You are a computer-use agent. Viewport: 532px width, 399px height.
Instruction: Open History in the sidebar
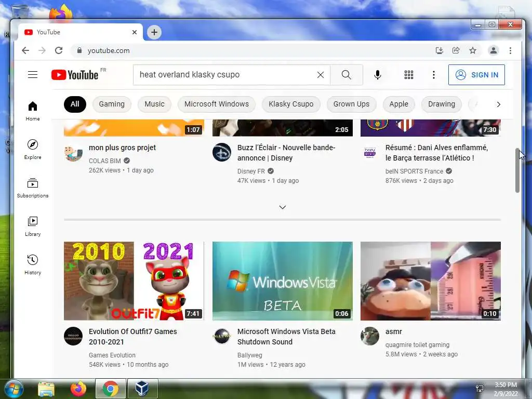pos(33,265)
